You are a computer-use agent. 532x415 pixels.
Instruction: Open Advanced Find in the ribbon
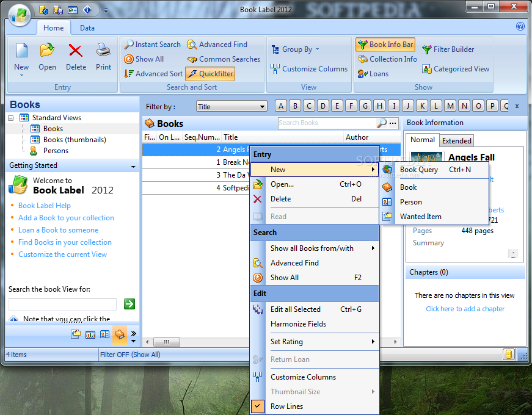(217, 45)
